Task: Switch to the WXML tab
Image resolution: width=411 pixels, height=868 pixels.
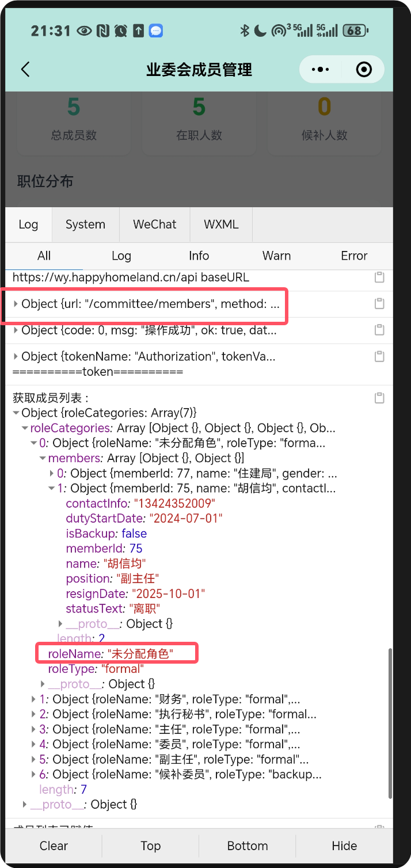Action: point(221,224)
